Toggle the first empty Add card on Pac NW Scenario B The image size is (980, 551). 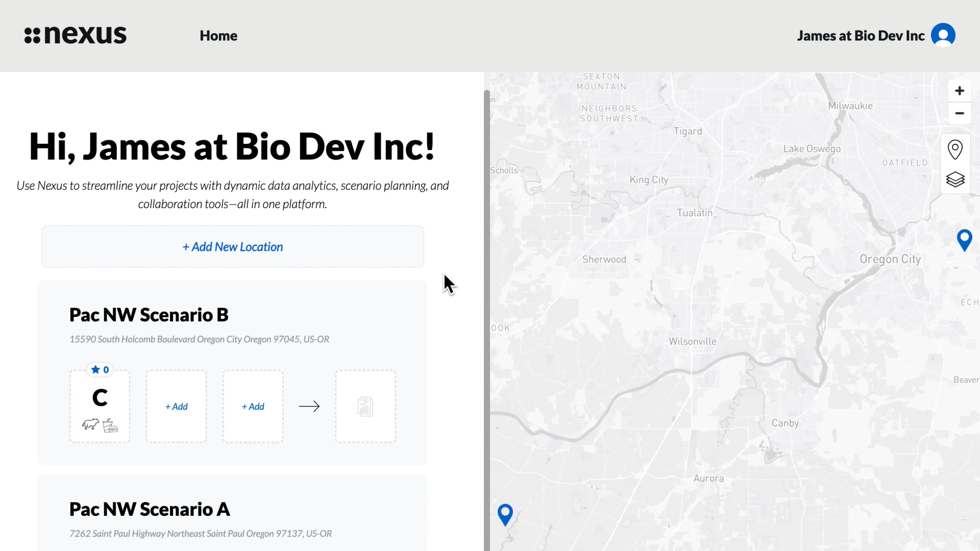(176, 406)
